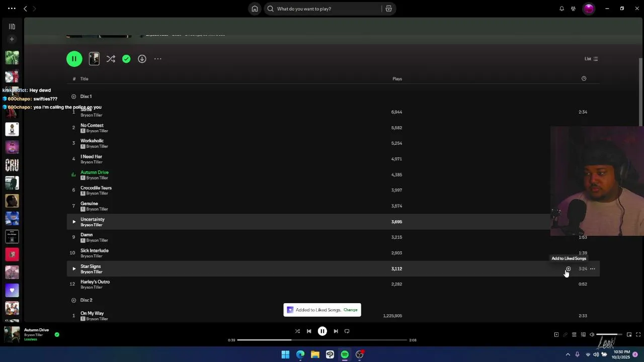Mute with the player speaker icon

click(x=592, y=335)
